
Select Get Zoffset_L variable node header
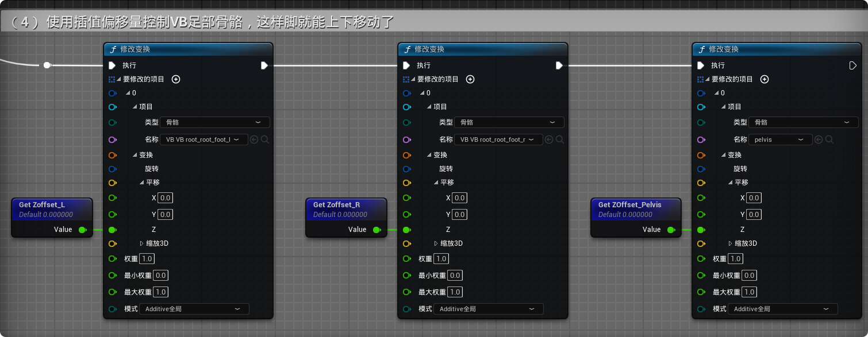(52, 210)
